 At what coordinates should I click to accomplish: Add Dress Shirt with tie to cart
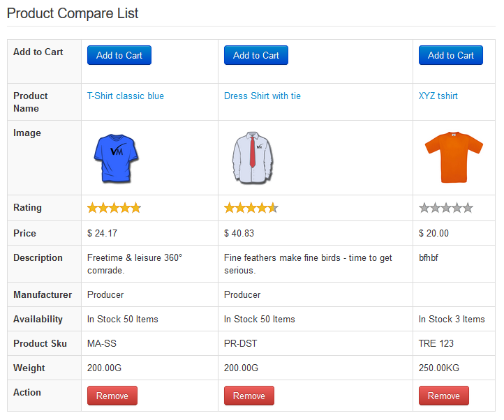click(x=255, y=56)
